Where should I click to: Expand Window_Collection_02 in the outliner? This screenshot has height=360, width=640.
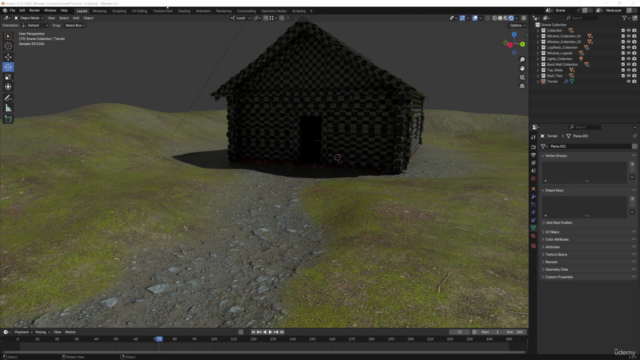click(x=538, y=42)
